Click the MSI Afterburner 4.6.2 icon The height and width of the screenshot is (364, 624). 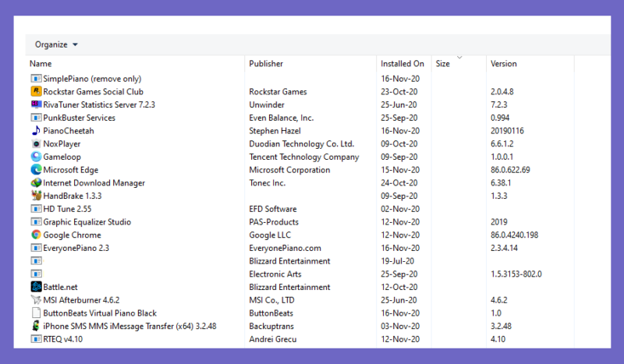click(36, 300)
